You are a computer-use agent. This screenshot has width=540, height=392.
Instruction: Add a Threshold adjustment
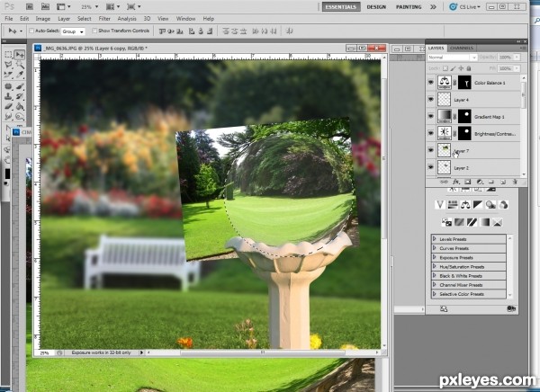click(x=472, y=222)
